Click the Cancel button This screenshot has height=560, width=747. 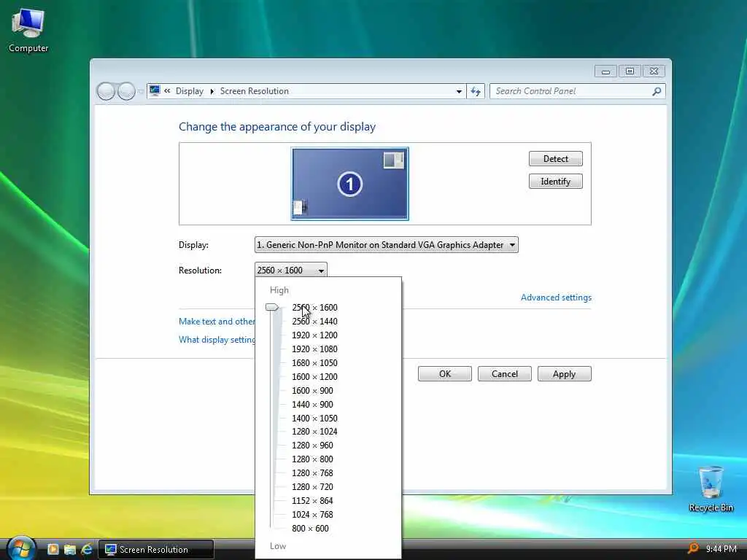pos(505,374)
